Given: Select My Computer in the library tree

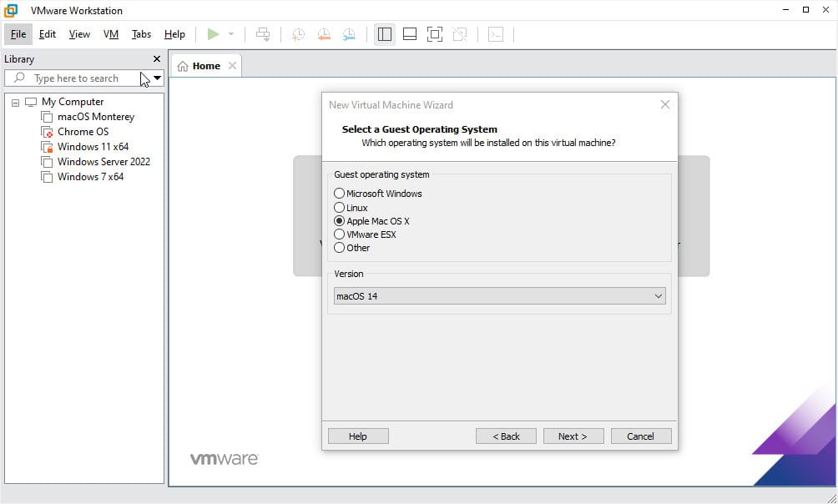Looking at the screenshot, I should click(x=73, y=102).
